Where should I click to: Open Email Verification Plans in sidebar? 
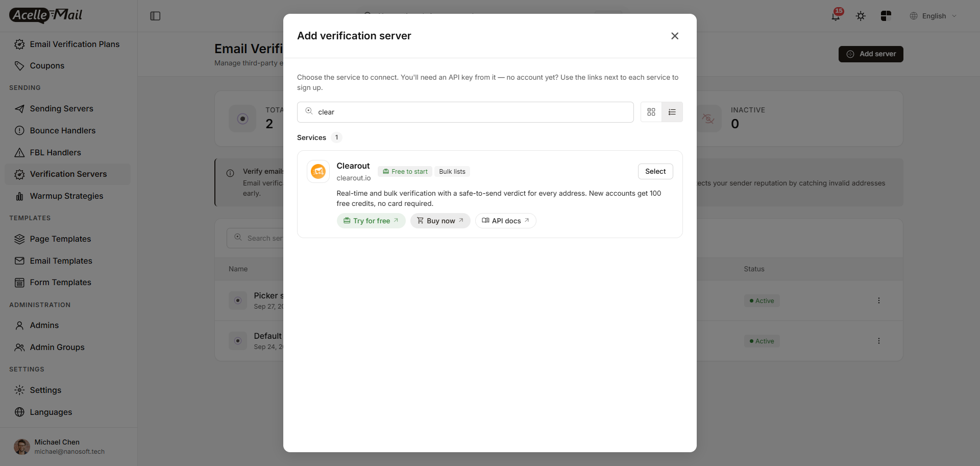pyautogui.click(x=67, y=44)
